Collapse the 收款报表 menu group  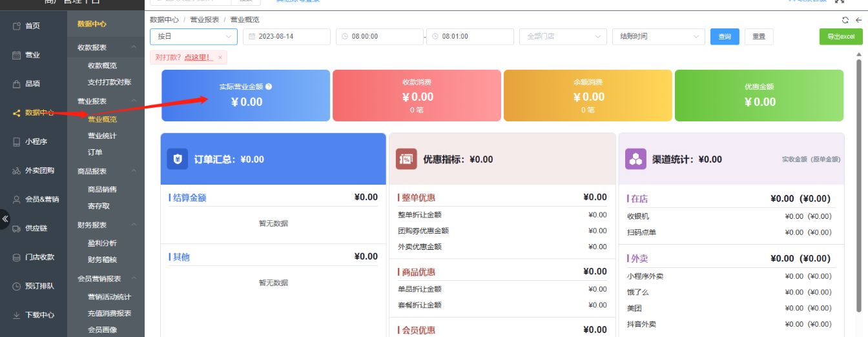[106, 48]
